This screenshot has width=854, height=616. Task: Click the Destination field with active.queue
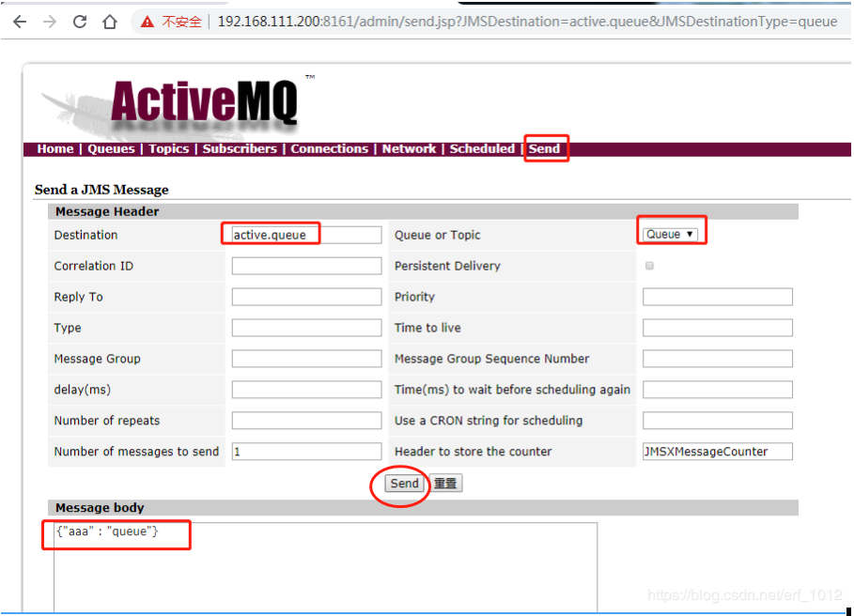click(x=306, y=235)
